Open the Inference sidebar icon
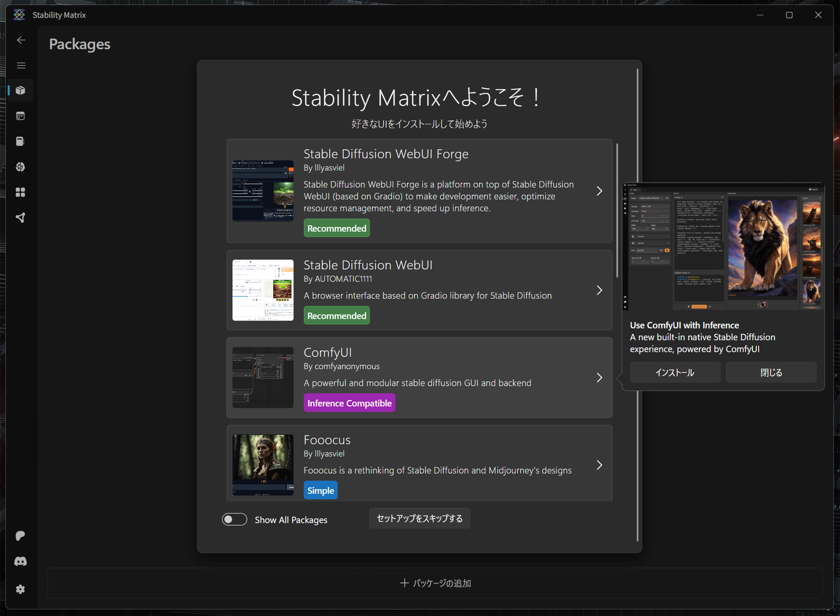 [21, 116]
